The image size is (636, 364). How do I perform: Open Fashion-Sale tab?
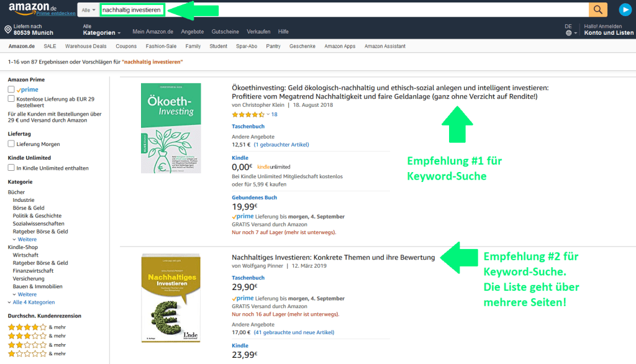point(161,46)
